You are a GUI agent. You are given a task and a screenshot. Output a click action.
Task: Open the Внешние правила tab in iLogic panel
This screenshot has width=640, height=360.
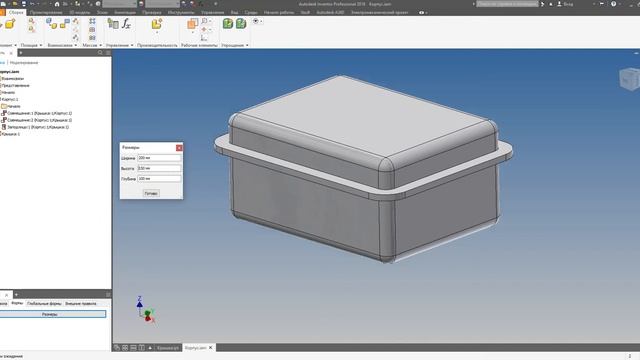(81, 304)
